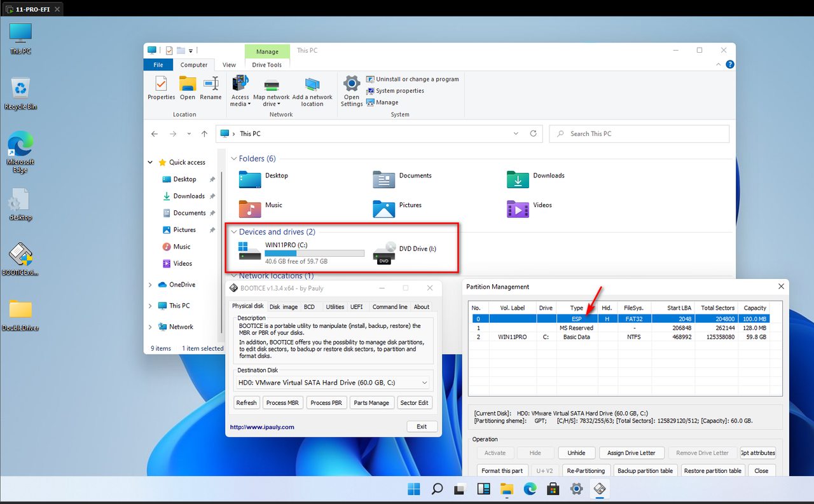The height and width of the screenshot is (504, 814).
Task: Open the address bar history dropdown
Action: point(516,133)
